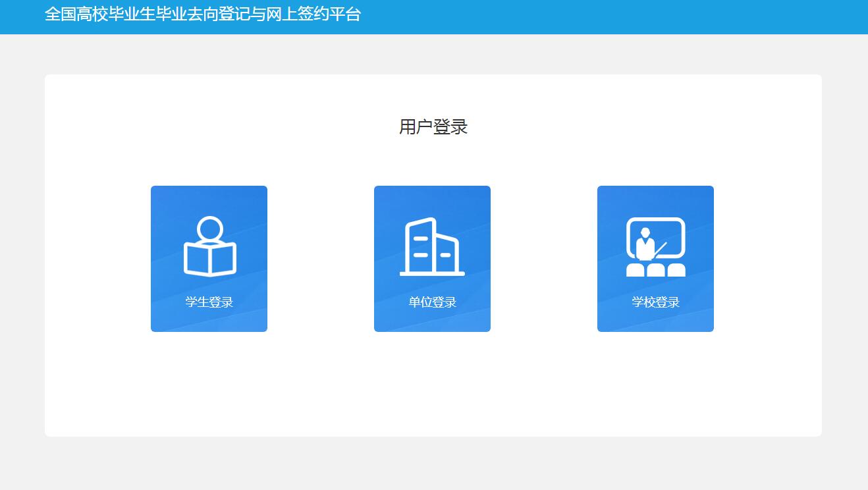Click the office building icon
Image resolution: width=868 pixels, height=490 pixels.
[x=432, y=247]
